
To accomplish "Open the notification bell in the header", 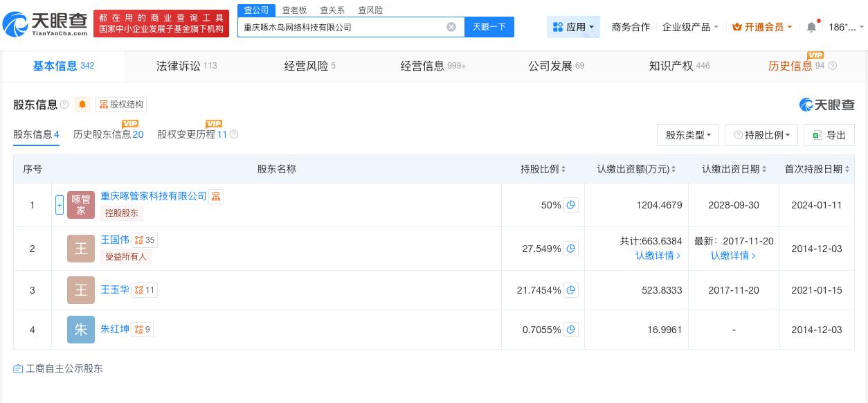I will tap(812, 27).
